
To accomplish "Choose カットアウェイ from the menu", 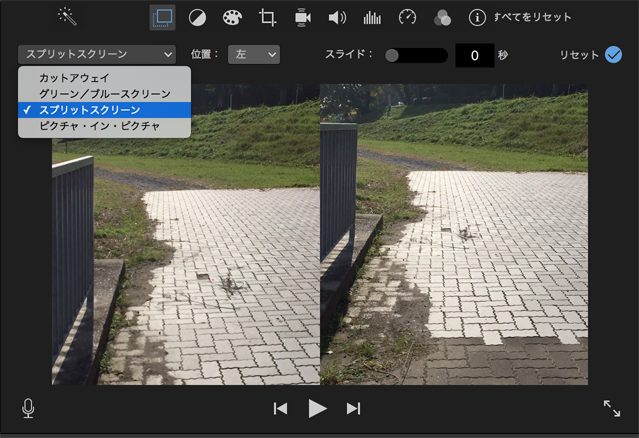I will point(104,78).
